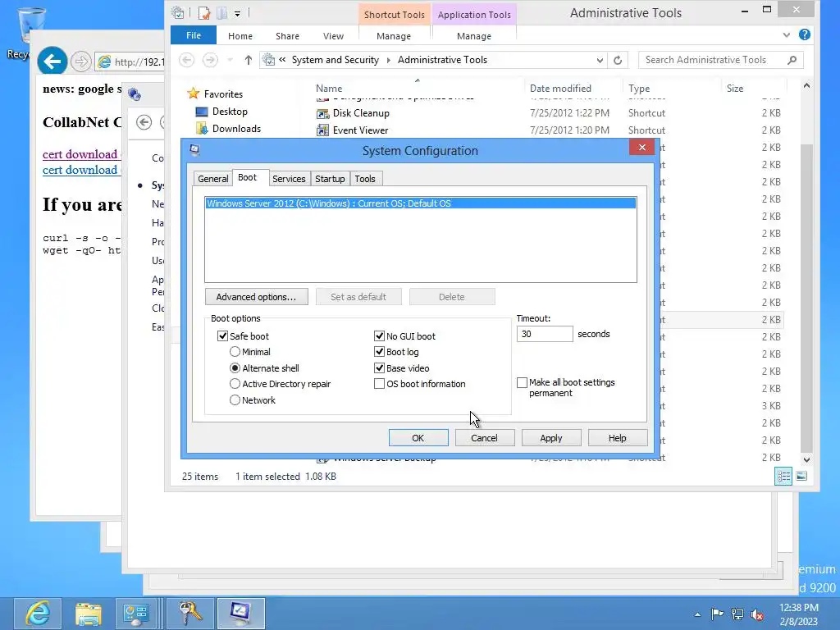840x630 pixels.
Task: Switch to the Services tab
Action: coord(289,179)
